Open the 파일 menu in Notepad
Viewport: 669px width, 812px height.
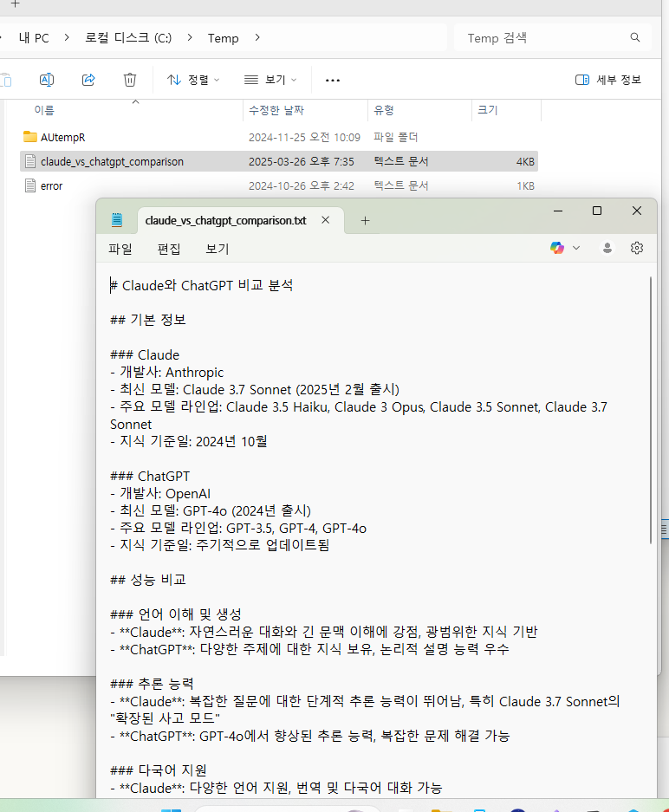120,249
